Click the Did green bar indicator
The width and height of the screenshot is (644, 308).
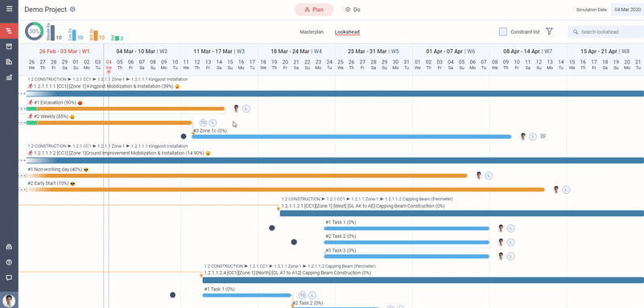coord(117,38)
